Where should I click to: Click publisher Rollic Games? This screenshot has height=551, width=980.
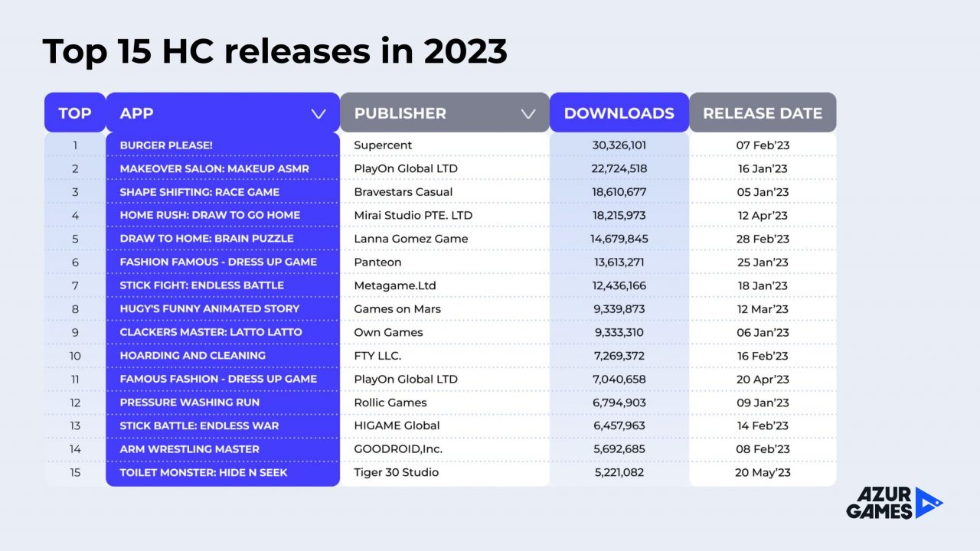pyautogui.click(x=390, y=403)
